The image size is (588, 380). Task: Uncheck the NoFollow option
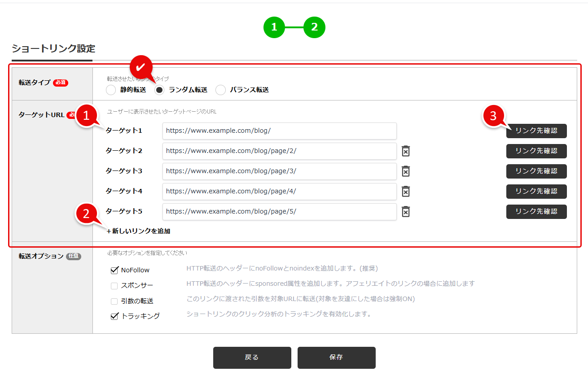tap(114, 270)
